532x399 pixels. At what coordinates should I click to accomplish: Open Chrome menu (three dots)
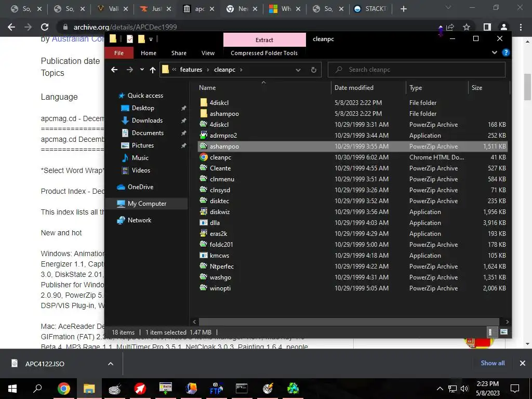[521, 27]
